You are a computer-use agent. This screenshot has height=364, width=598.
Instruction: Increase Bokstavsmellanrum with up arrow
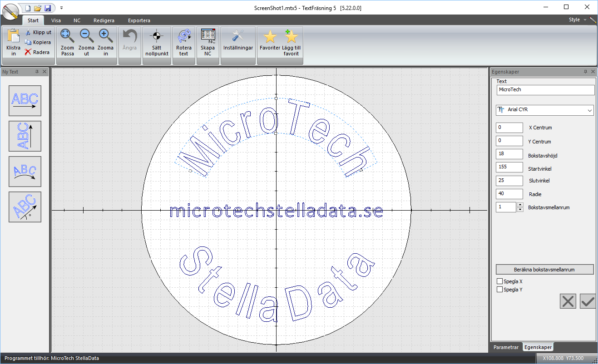coord(520,205)
